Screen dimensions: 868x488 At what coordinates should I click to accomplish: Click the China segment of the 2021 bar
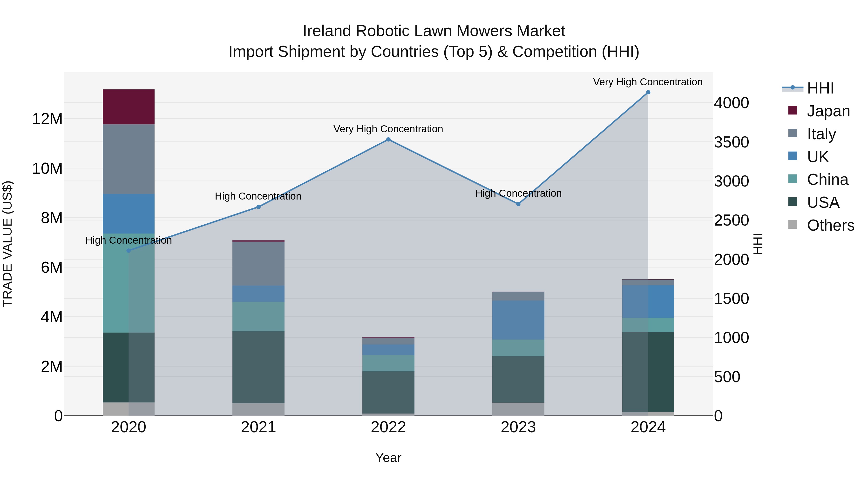point(258,317)
